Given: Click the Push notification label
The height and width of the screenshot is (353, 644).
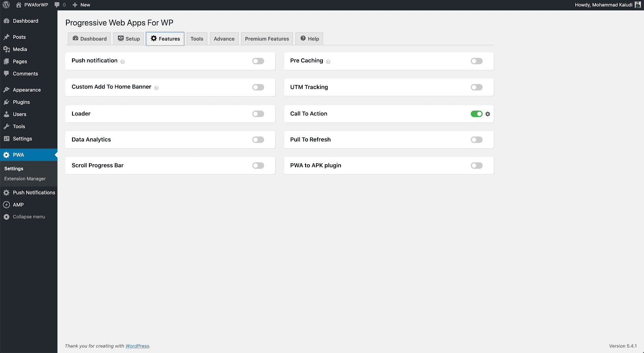Looking at the screenshot, I should (x=95, y=60).
